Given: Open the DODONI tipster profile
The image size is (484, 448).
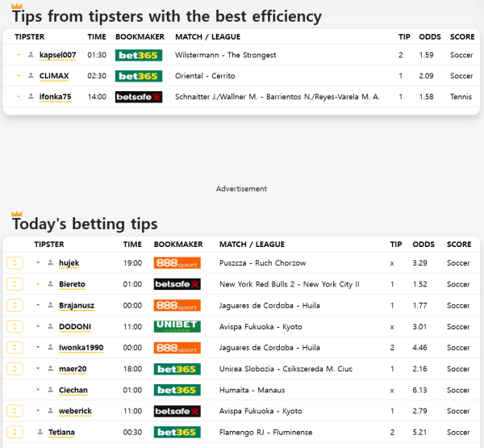Looking at the screenshot, I should (74, 326).
